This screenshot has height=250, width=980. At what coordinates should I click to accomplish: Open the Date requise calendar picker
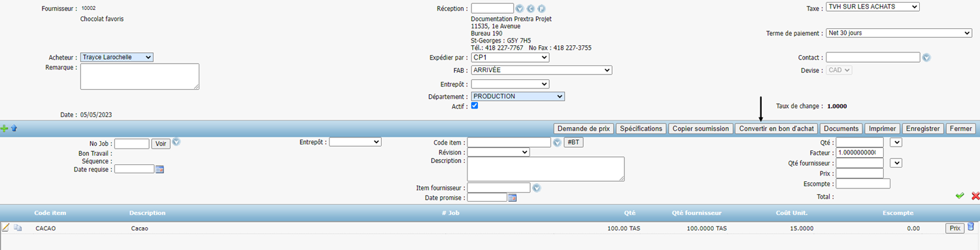(160, 169)
